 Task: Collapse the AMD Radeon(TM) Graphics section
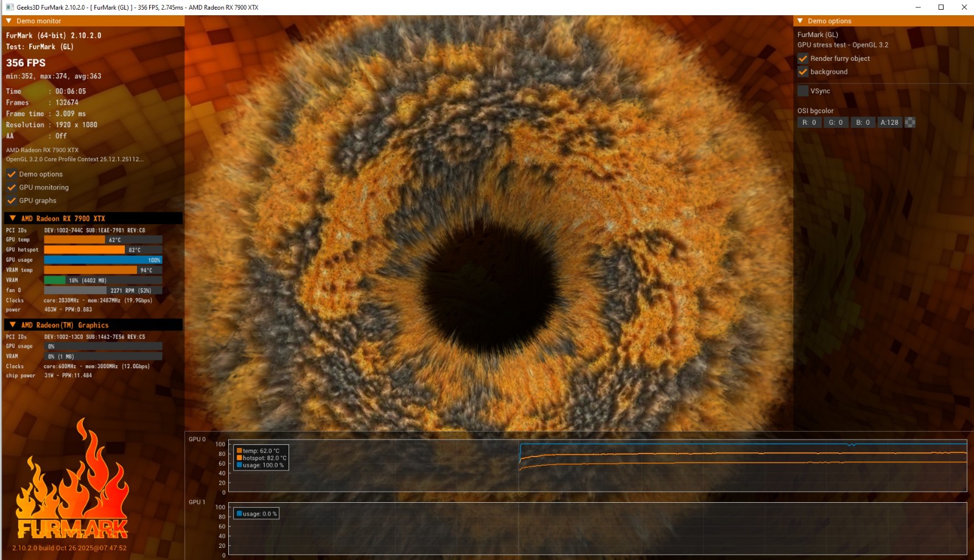tap(13, 325)
